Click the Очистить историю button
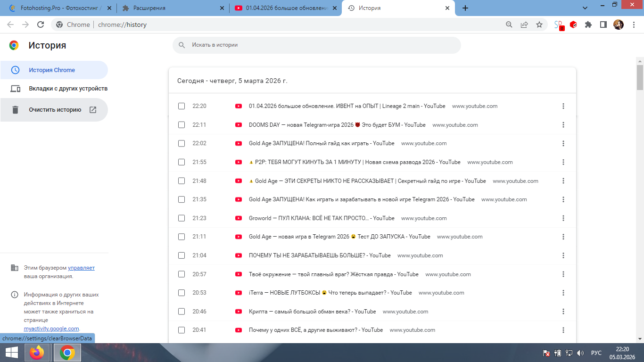 click(x=54, y=110)
